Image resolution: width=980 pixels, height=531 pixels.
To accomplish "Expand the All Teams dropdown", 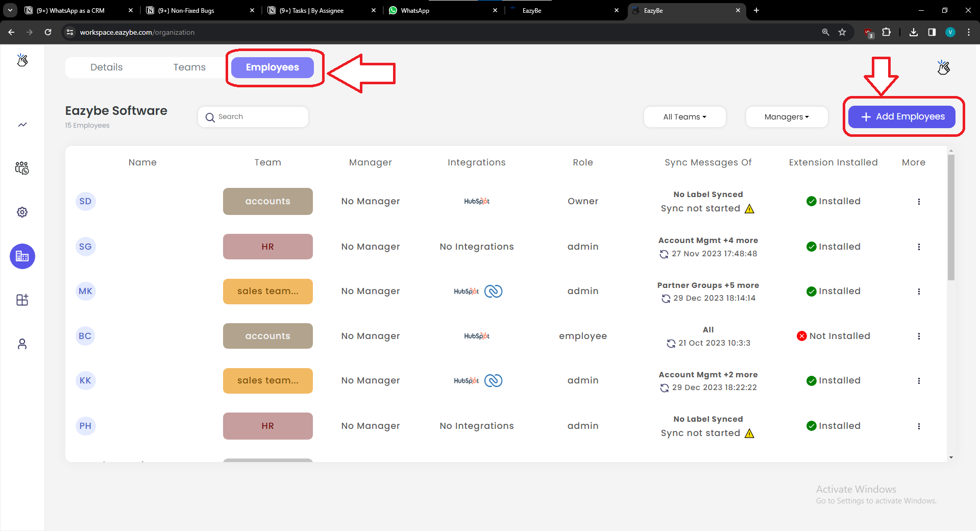I will pyautogui.click(x=685, y=117).
